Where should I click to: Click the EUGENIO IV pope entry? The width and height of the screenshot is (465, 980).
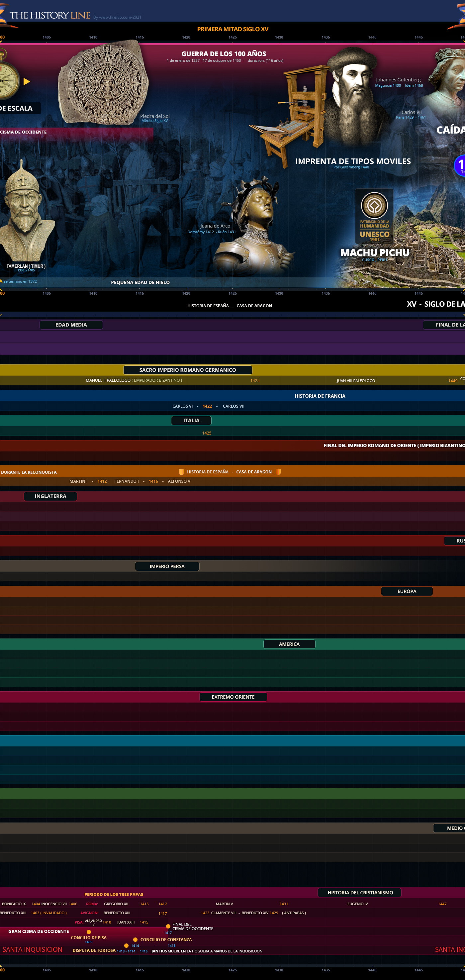[357, 904]
